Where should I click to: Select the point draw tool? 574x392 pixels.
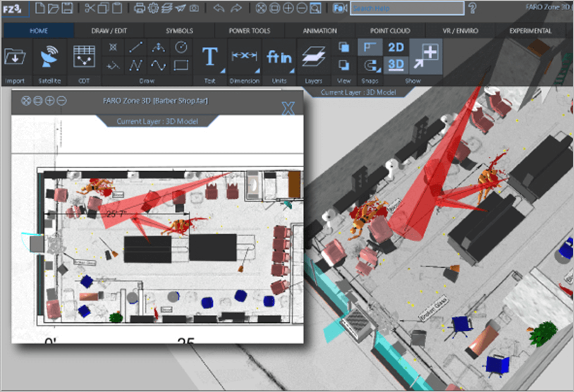pos(113,47)
